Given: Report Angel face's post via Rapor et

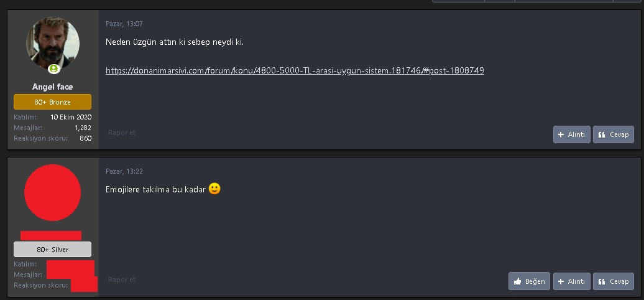Looking at the screenshot, I should (122, 133).
